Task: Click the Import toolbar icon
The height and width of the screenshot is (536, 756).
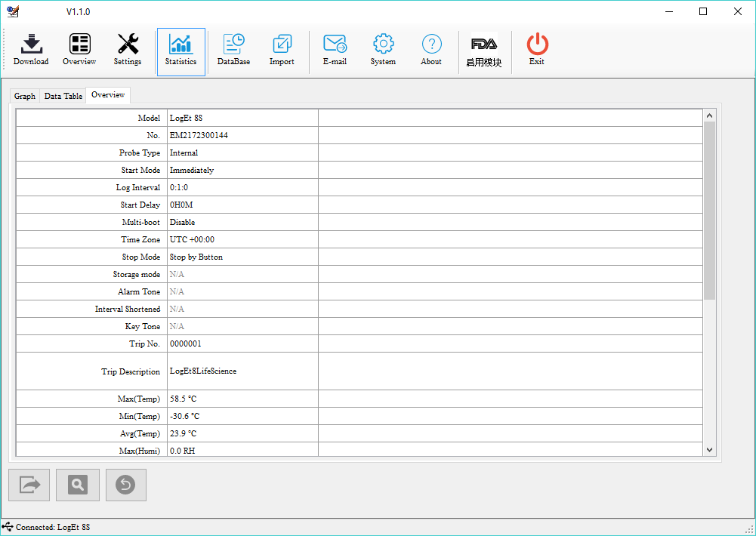Action: pyautogui.click(x=282, y=50)
